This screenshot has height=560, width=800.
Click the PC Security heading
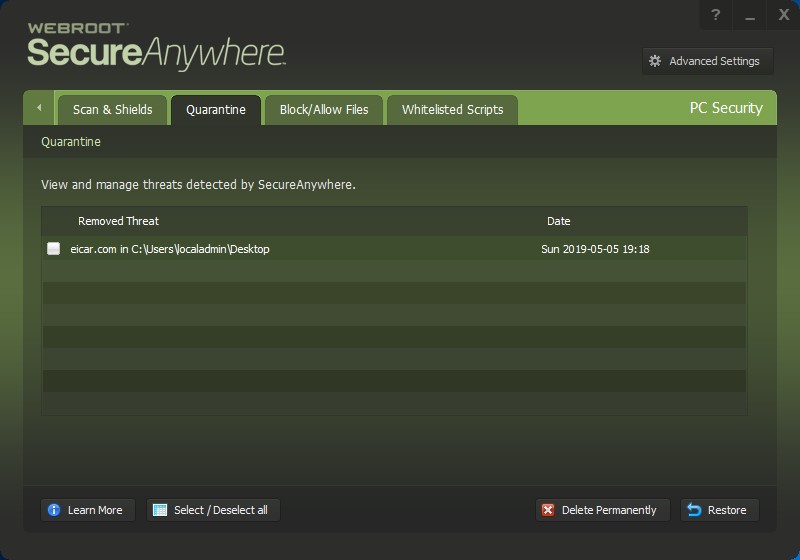point(726,108)
